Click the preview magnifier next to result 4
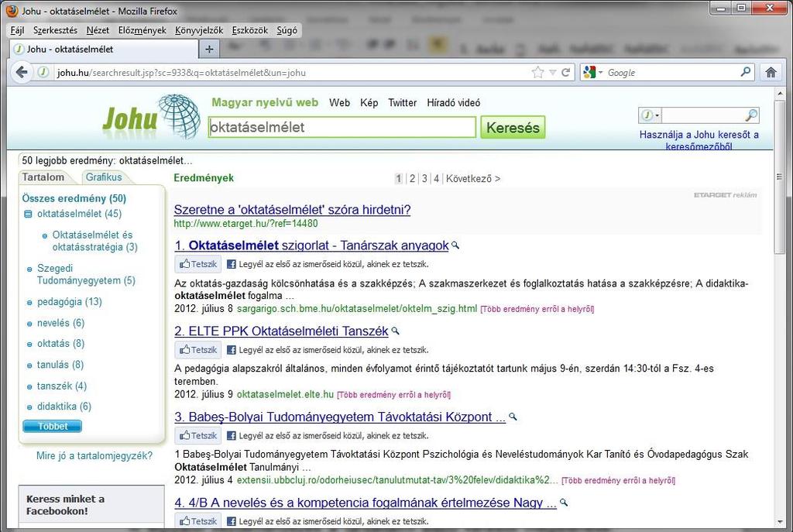Screen dimensions: 793x532 coord(564,502)
